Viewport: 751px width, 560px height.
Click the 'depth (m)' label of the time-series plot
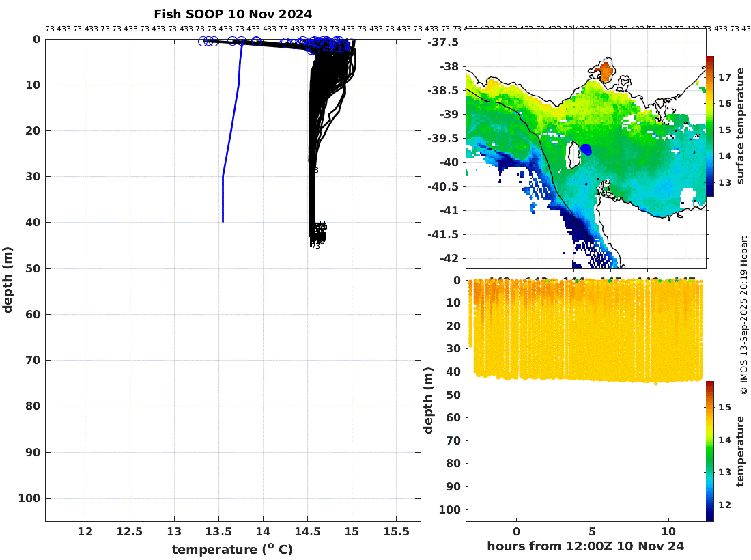(428, 400)
